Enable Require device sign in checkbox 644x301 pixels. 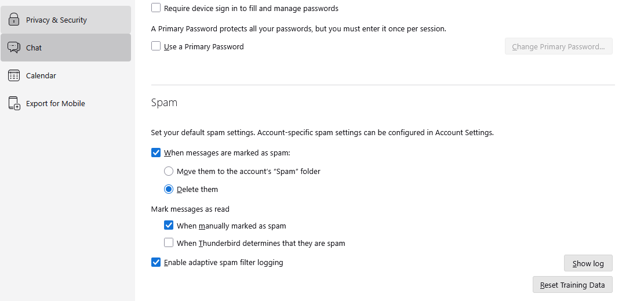156,8
